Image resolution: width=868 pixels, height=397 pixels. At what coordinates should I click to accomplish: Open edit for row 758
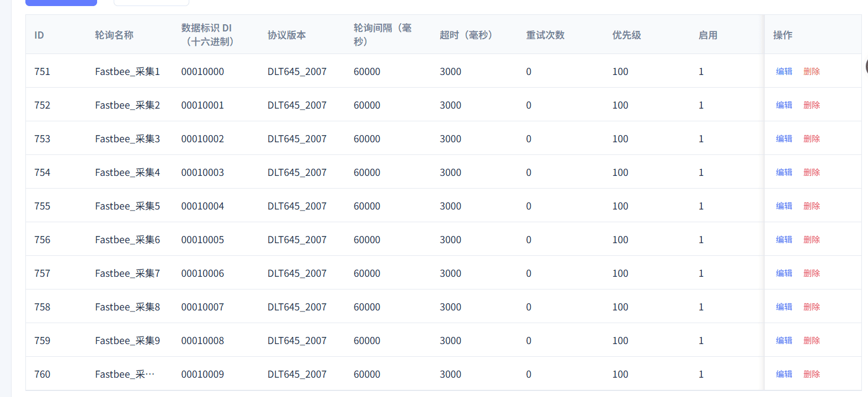coord(784,307)
